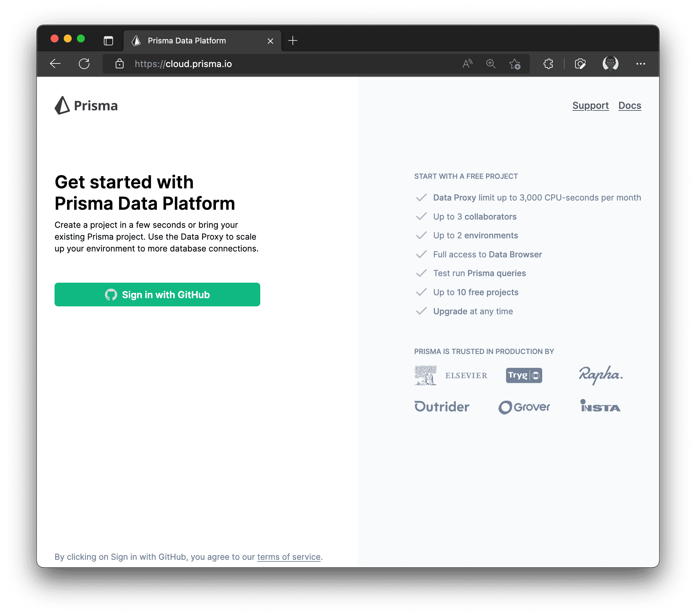Click the read aloud icon
This screenshot has width=696, height=616.
[x=468, y=64]
